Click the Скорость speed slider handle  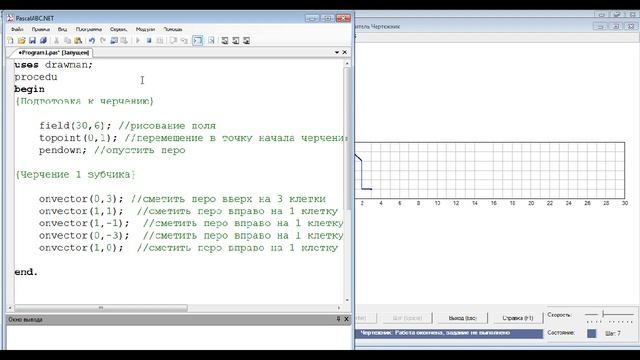pyautogui.click(x=603, y=314)
